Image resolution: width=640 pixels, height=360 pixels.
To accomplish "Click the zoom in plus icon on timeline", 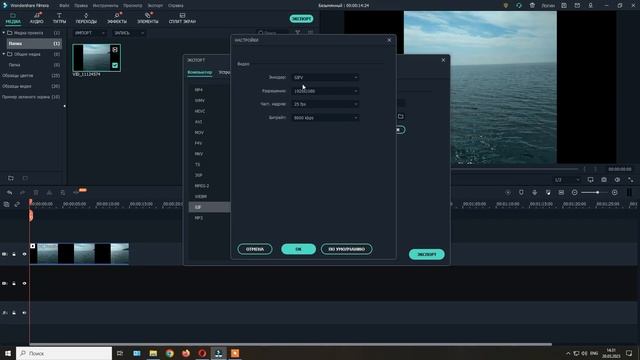I will click(x=614, y=192).
